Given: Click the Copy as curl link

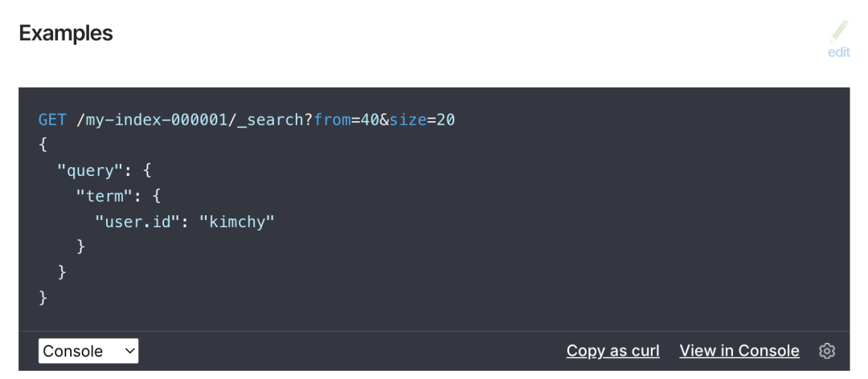Looking at the screenshot, I should (612, 351).
